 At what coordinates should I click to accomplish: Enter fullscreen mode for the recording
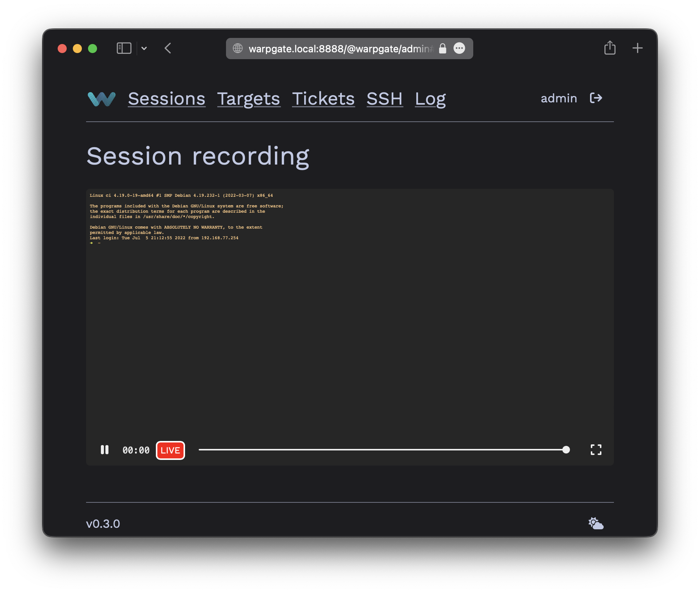tap(596, 450)
